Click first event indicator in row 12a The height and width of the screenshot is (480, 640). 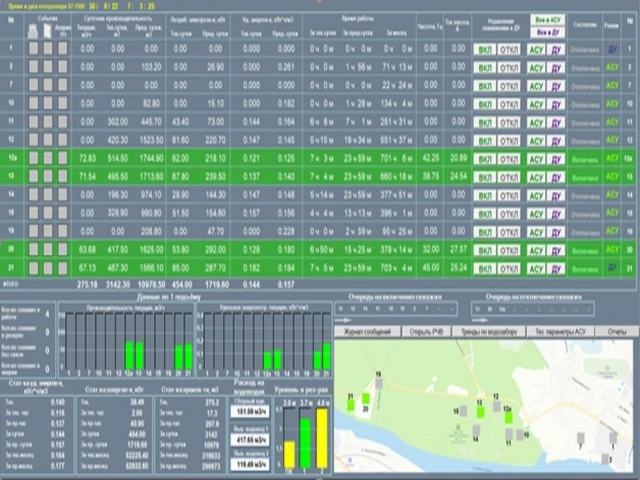click(x=33, y=158)
